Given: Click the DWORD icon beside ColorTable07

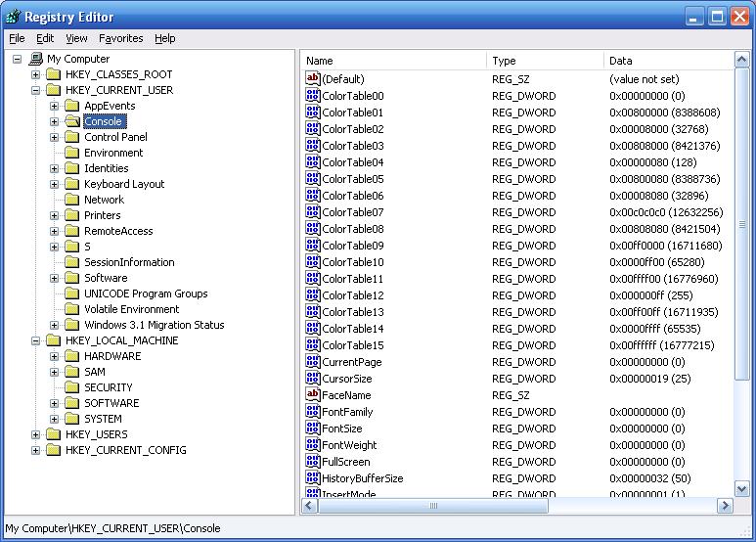Looking at the screenshot, I should [313, 211].
